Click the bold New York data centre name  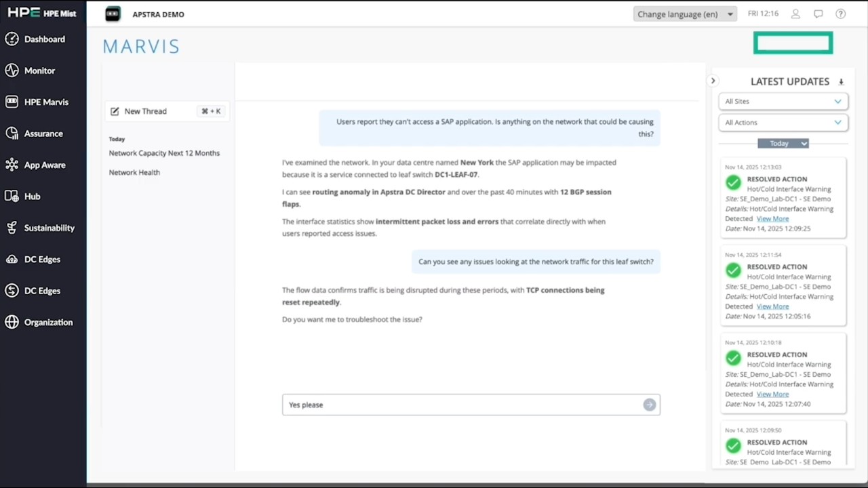[477, 163]
